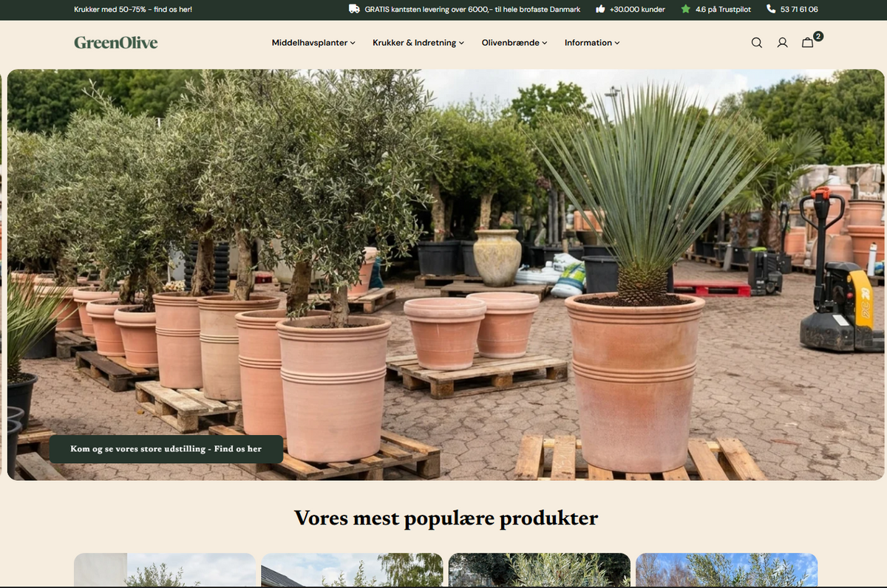Click '4.6 på Trustpilot' text
887x588 pixels.
tap(724, 10)
